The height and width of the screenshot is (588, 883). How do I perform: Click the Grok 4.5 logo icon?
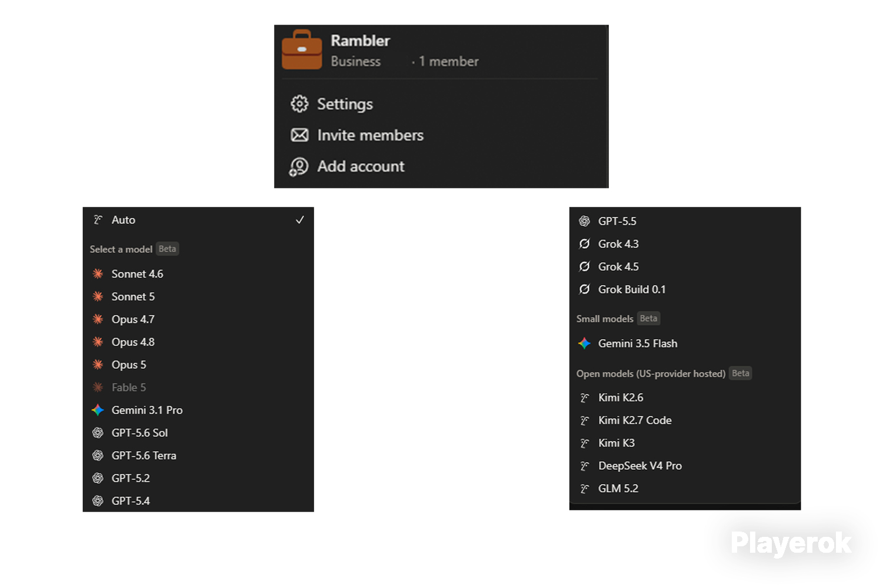[584, 266]
